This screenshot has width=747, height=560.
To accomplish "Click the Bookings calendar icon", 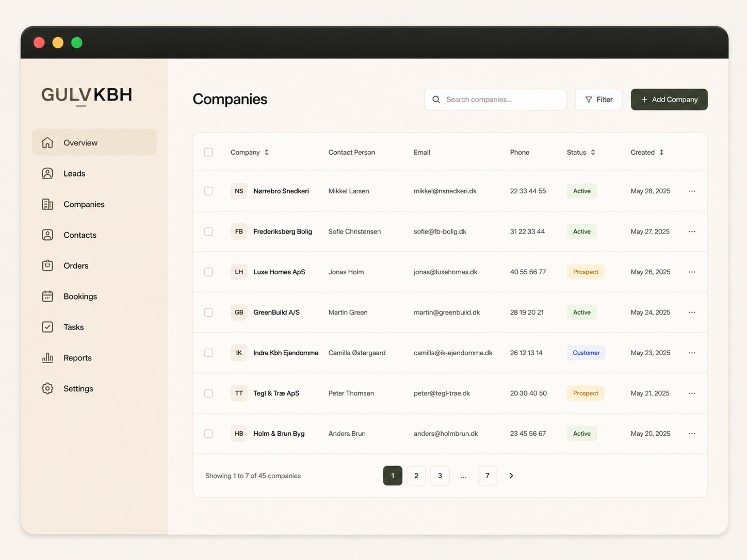I will 47,296.
